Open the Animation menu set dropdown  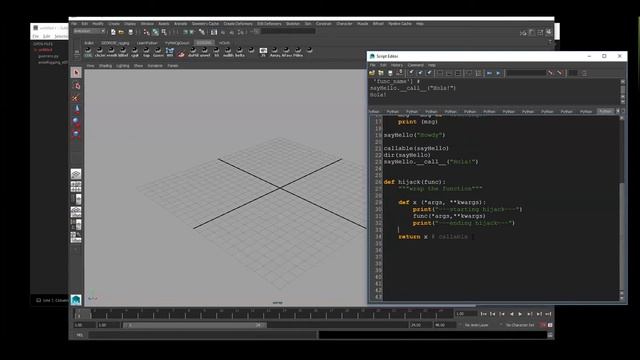(89, 31)
